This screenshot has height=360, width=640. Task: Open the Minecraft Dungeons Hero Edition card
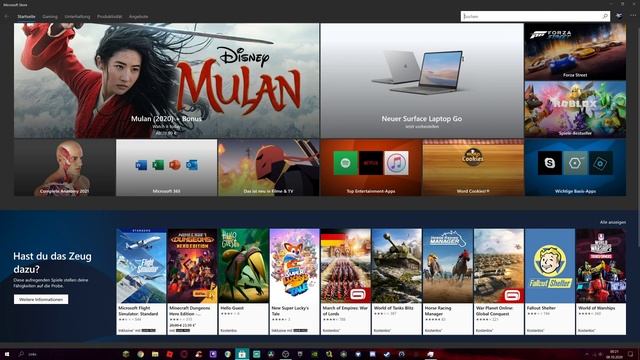pyautogui.click(x=192, y=282)
